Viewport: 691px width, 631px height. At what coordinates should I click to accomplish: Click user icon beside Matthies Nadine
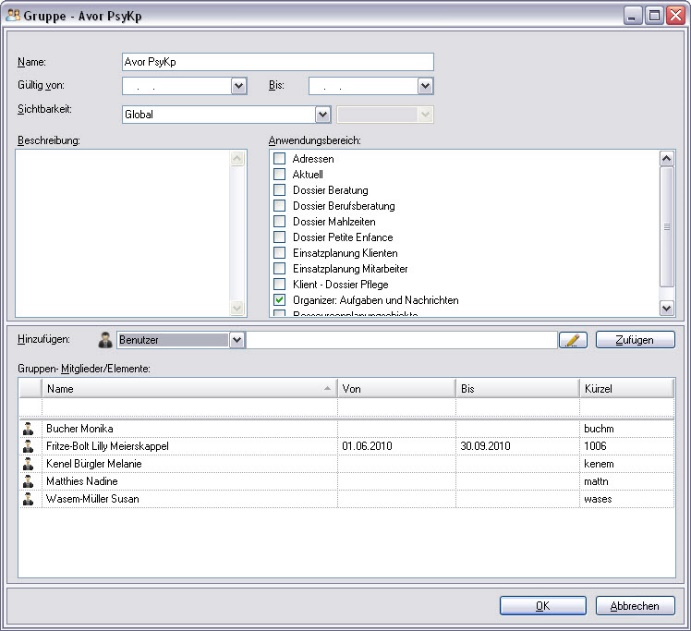tap(28, 481)
